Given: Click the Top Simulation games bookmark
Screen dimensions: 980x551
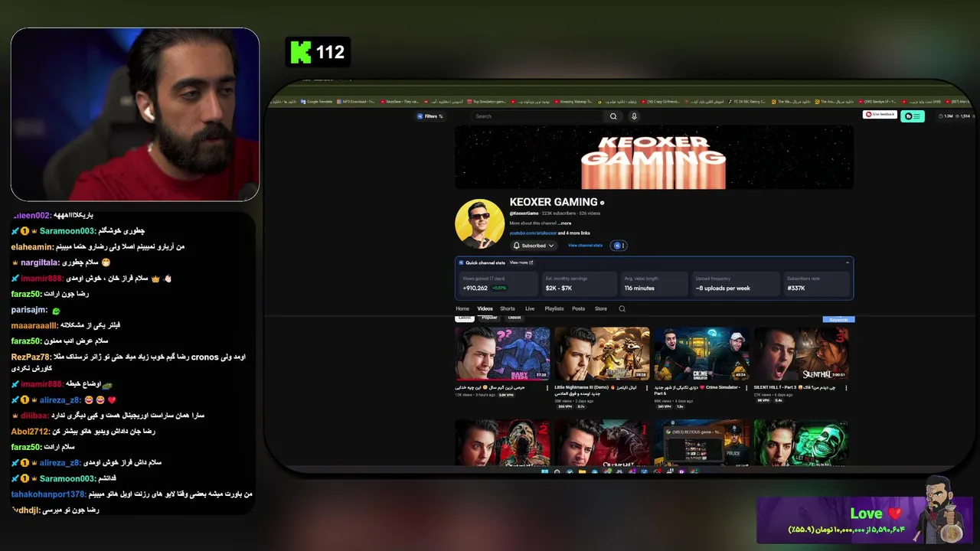Looking at the screenshot, I should pyautogui.click(x=487, y=101).
